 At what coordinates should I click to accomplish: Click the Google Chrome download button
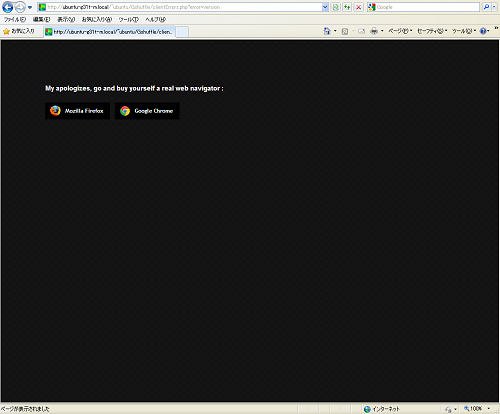[x=147, y=111]
